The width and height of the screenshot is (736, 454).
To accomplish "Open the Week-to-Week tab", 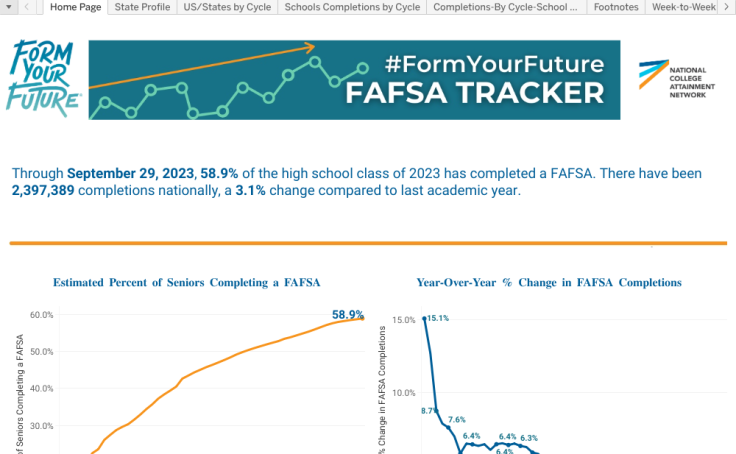I will (x=684, y=7).
